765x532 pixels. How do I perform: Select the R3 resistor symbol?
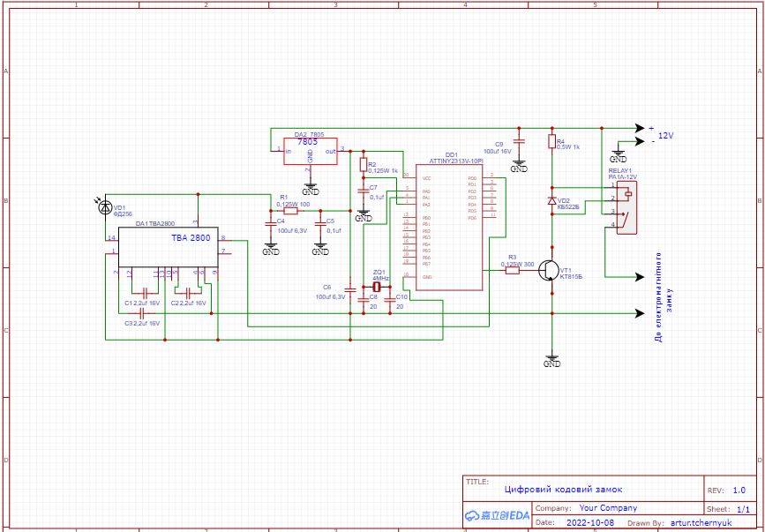513,271
